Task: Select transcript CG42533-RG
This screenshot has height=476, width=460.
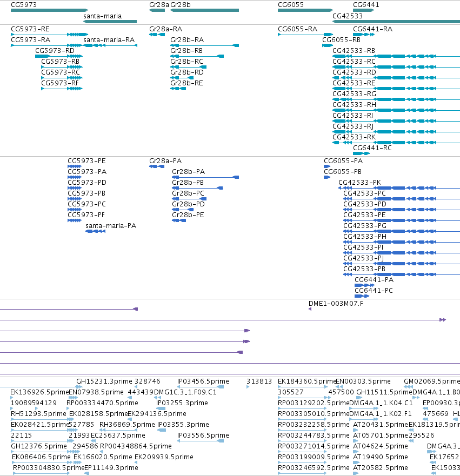Action: pos(396,99)
